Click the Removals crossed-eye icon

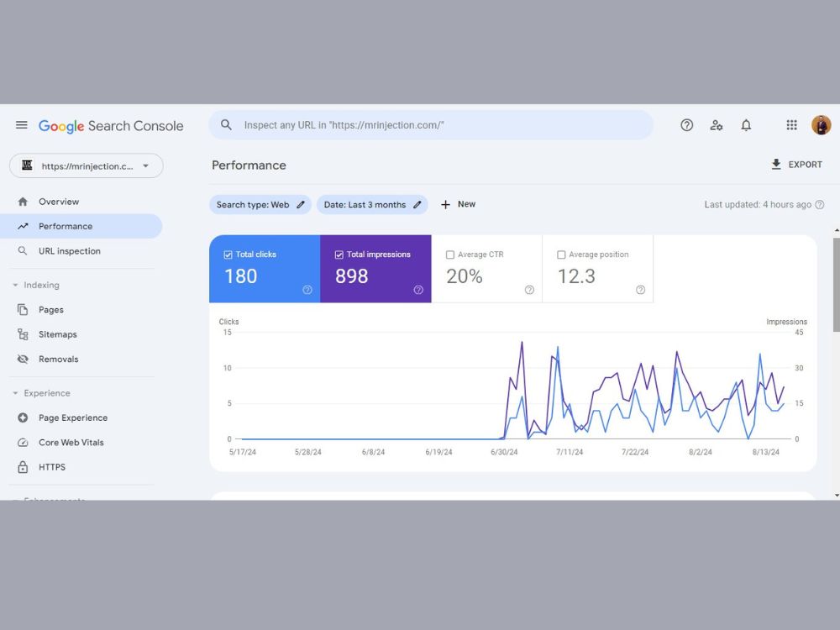click(x=23, y=359)
